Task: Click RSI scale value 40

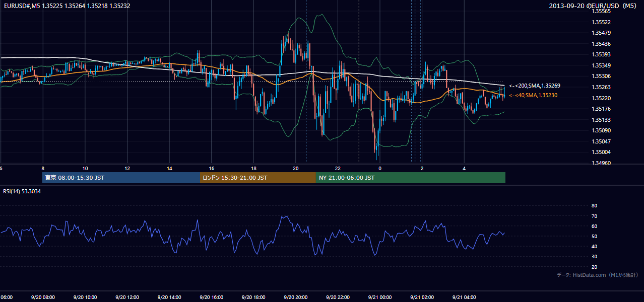Action: click(x=594, y=246)
